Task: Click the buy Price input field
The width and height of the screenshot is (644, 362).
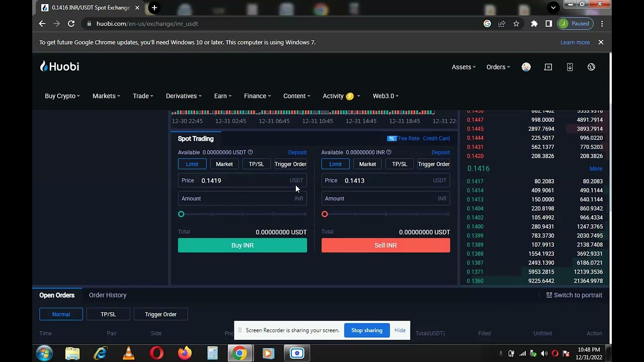Action: tap(243, 180)
